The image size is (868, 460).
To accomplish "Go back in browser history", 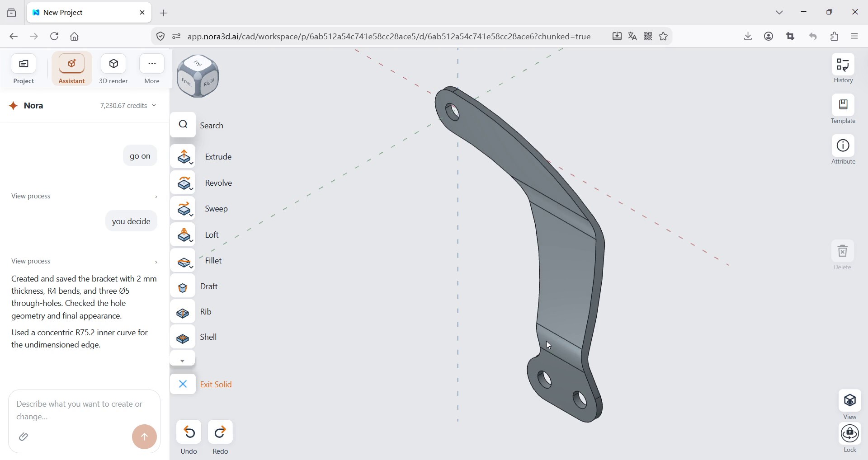I will pyautogui.click(x=14, y=37).
